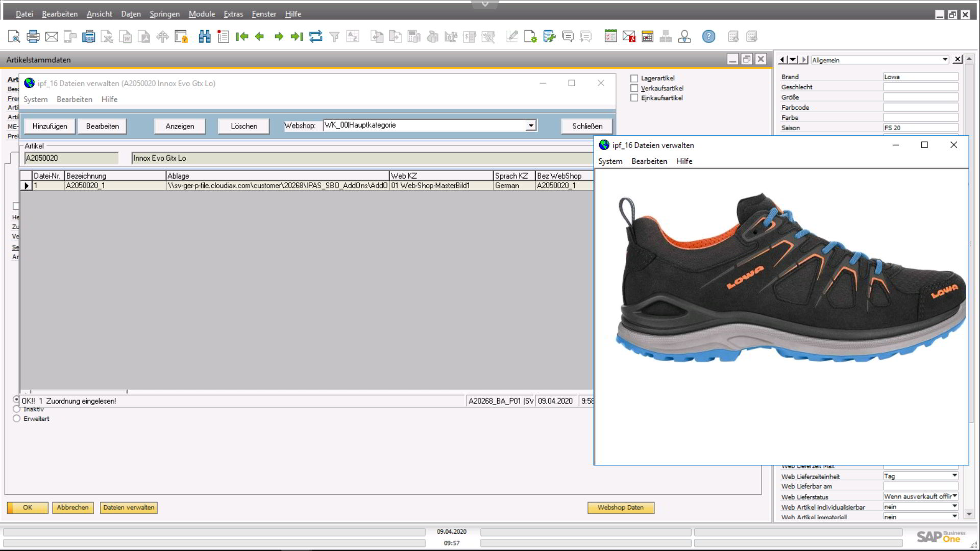Click the Brand field containing Lowa
The image size is (980, 551).
921,77
